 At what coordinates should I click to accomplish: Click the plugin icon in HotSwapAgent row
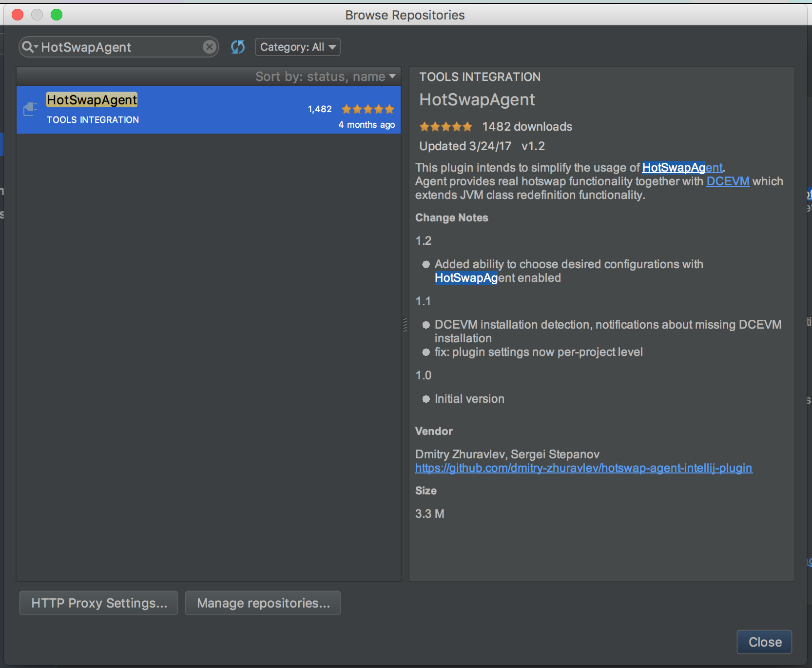30,109
